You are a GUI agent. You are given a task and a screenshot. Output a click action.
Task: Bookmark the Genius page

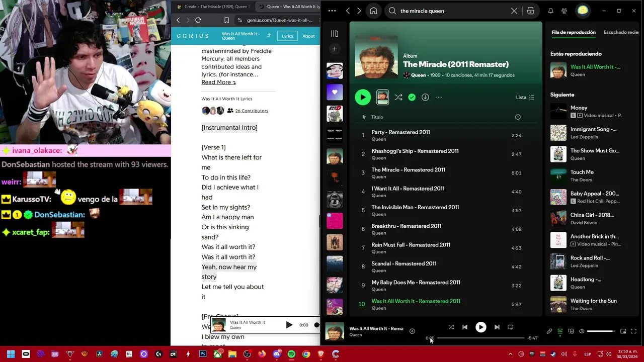pyautogui.click(x=226, y=20)
